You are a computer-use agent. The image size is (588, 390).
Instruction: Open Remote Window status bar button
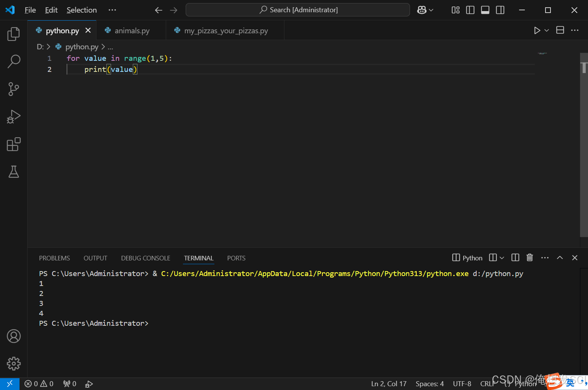(10, 383)
